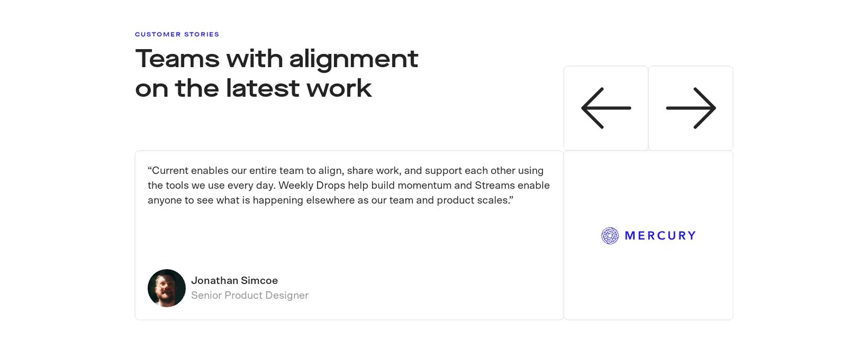Click the Mercury circular logo icon

click(610, 236)
